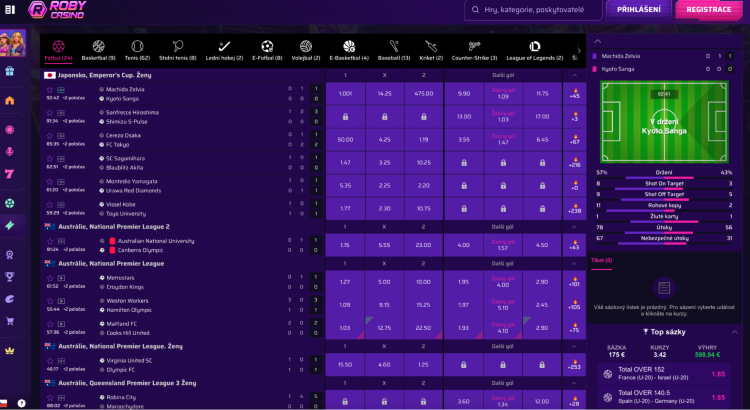Click the shopping cart sidebar icon

coord(10,322)
